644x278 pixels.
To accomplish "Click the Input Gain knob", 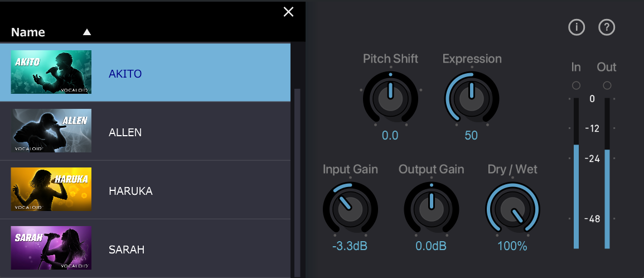I will point(350,209).
